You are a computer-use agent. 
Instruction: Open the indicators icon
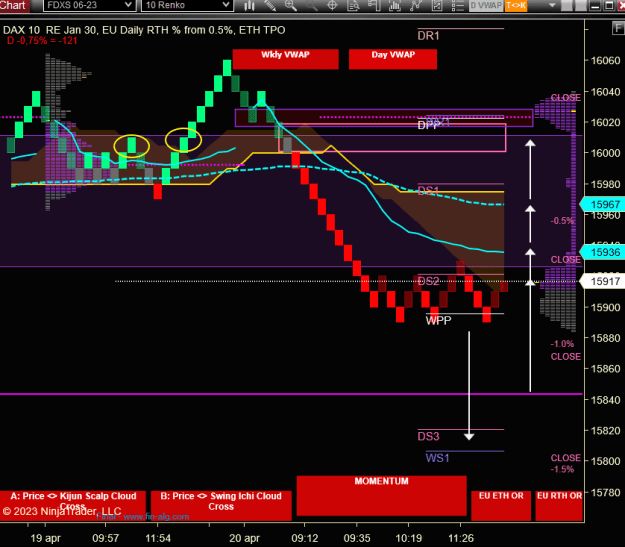(x=395, y=5)
